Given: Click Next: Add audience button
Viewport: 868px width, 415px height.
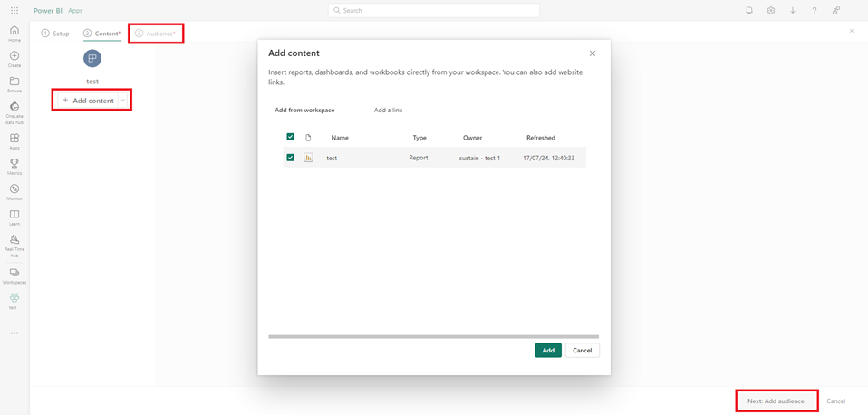Looking at the screenshot, I should [776, 401].
